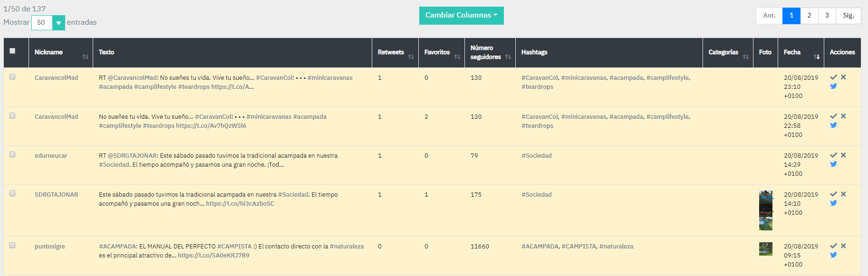Check the box for CaravancolMad 22:58 row
This screenshot has width=868, height=276.
point(12,115)
